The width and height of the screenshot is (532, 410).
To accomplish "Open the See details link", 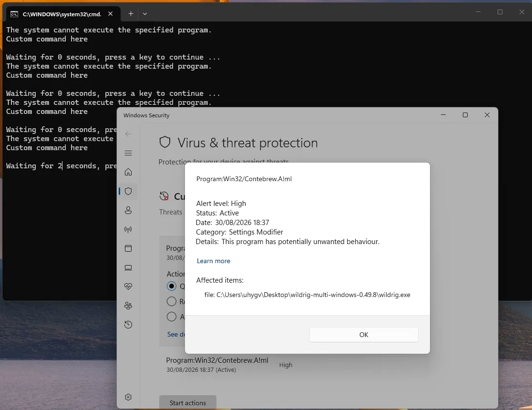I will tap(176, 334).
